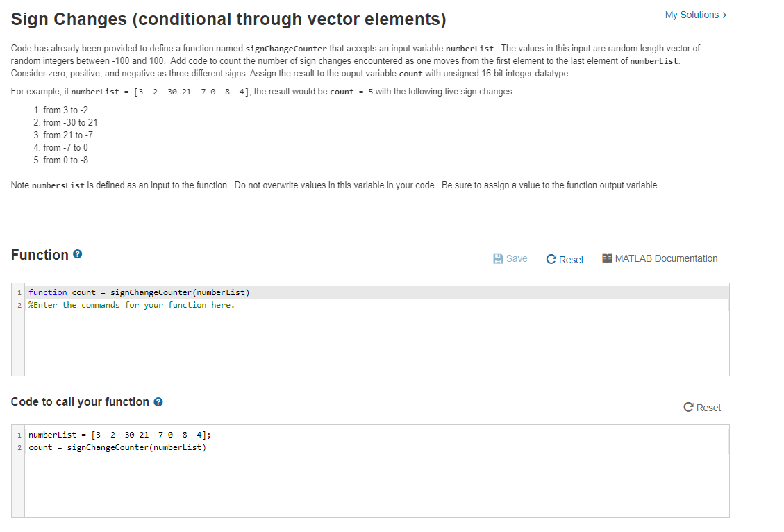Image resolution: width=784 pixels, height=532 pixels.
Task: Expand My Solutions chevron arrow
Action: [725, 15]
